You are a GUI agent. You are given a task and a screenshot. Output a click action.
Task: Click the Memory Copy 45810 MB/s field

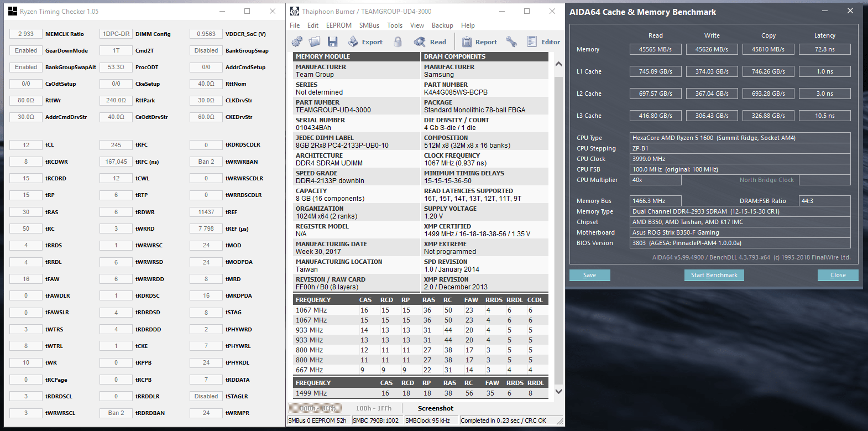[768, 49]
